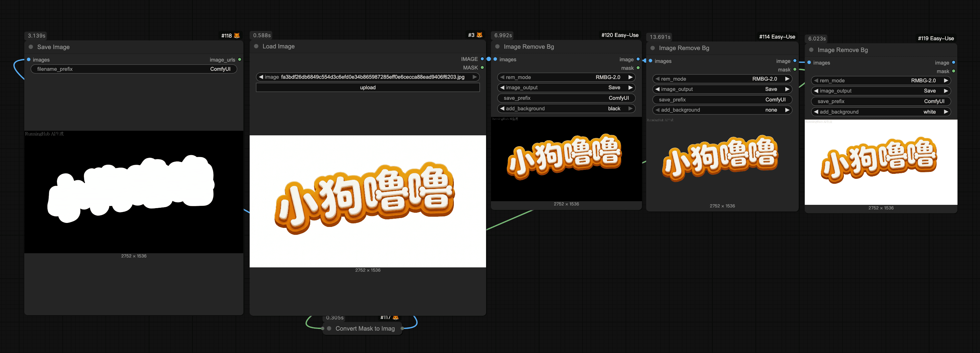The height and width of the screenshot is (353, 980).
Task: Open the image file selector in Load Image
Action: click(368, 77)
